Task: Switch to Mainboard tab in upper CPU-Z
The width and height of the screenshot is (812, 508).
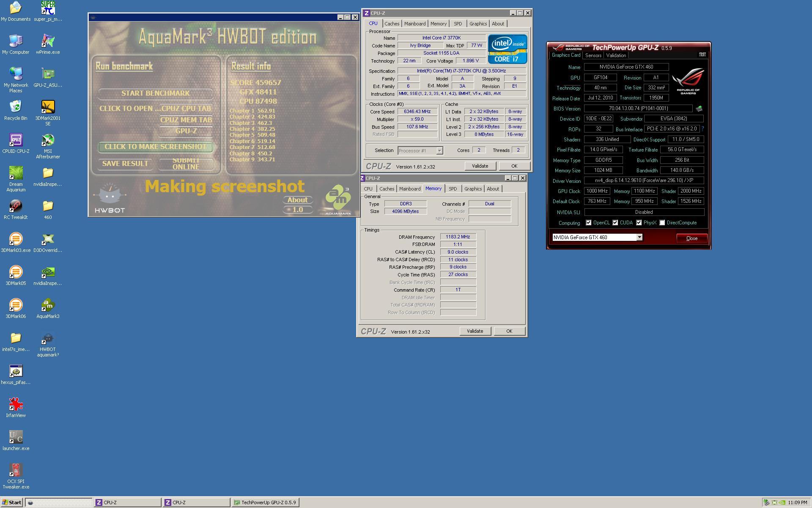Action: coord(415,24)
